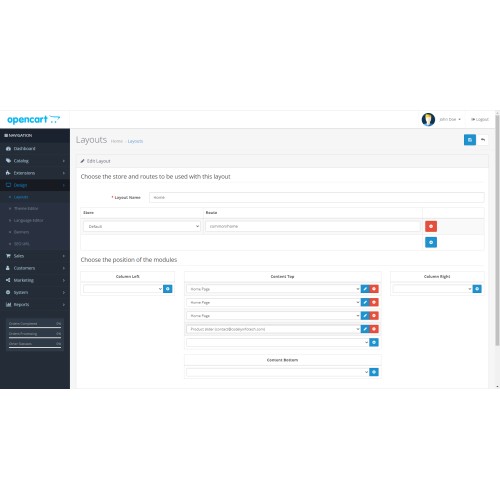
Task: Remove the common/home route with red button
Action: tap(431, 226)
